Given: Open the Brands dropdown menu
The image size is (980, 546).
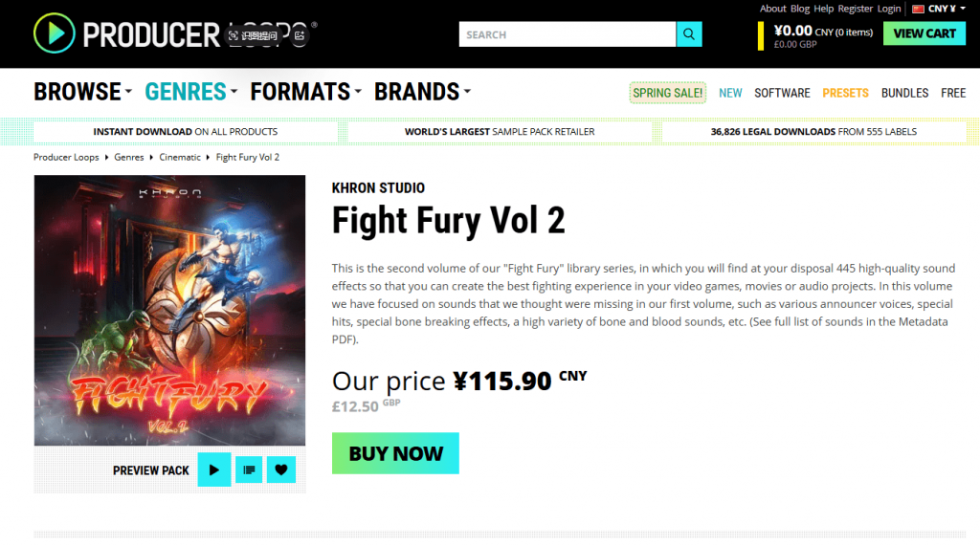Looking at the screenshot, I should 423,92.
